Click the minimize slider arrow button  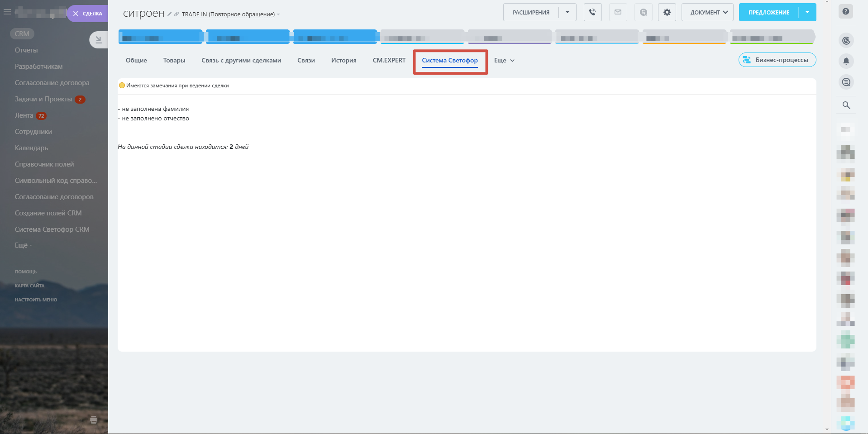point(98,40)
